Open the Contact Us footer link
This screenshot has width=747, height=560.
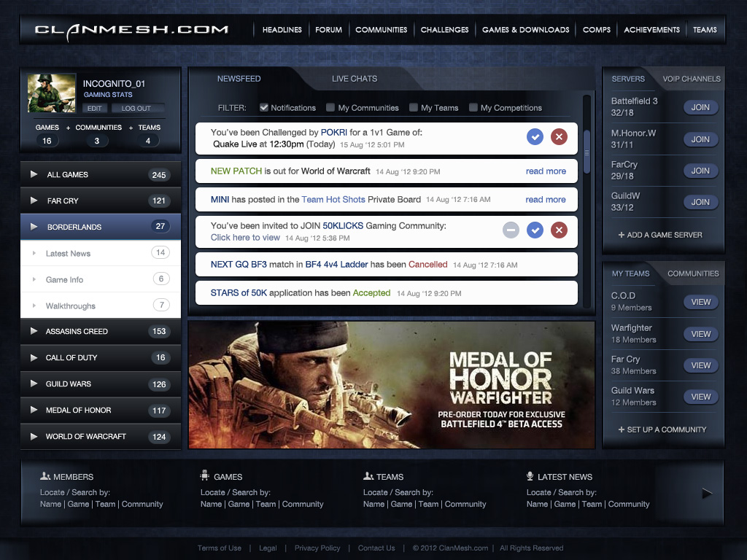pyautogui.click(x=376, y=548)
